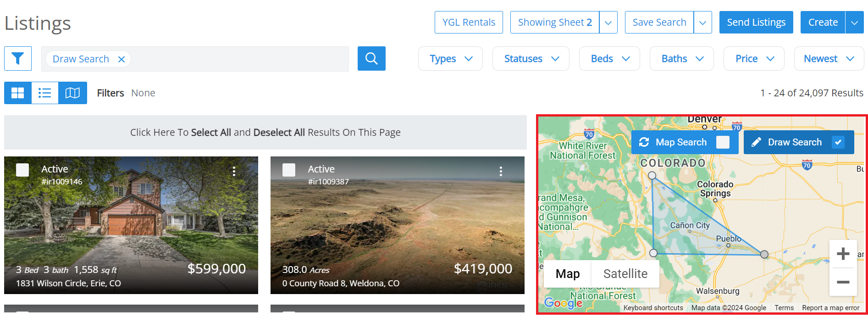The image size is (868, 317).
Task: Click the Save Search button
Action: 659,22
